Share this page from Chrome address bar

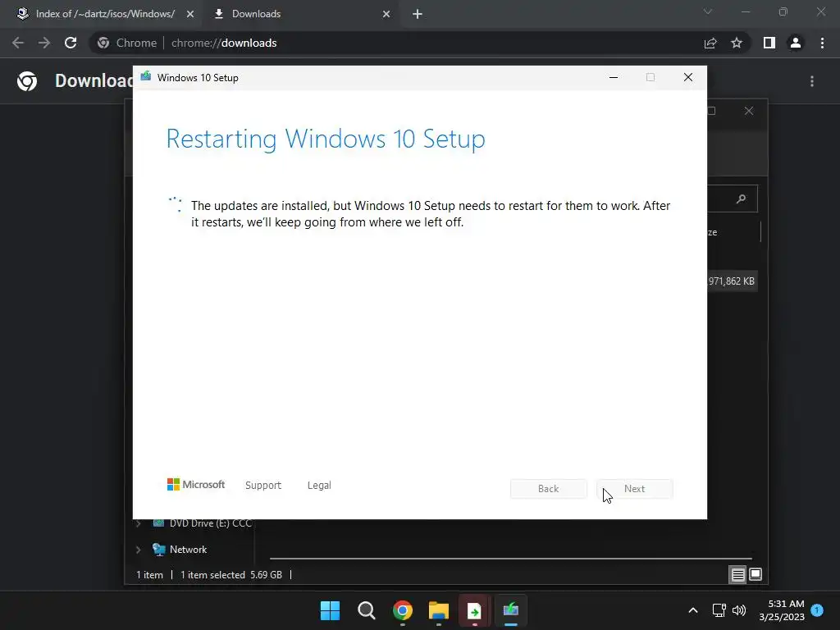point(710,43)
